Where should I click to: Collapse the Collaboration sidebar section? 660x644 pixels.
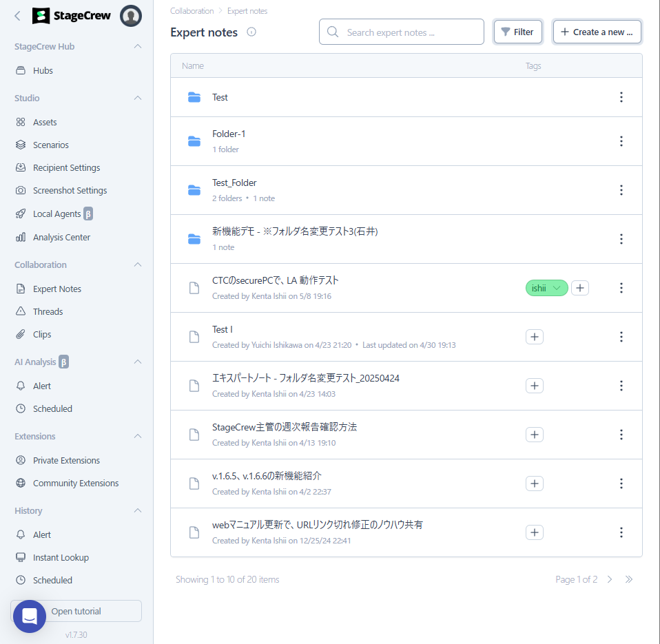pyautogui.click(x=138, y=264)
